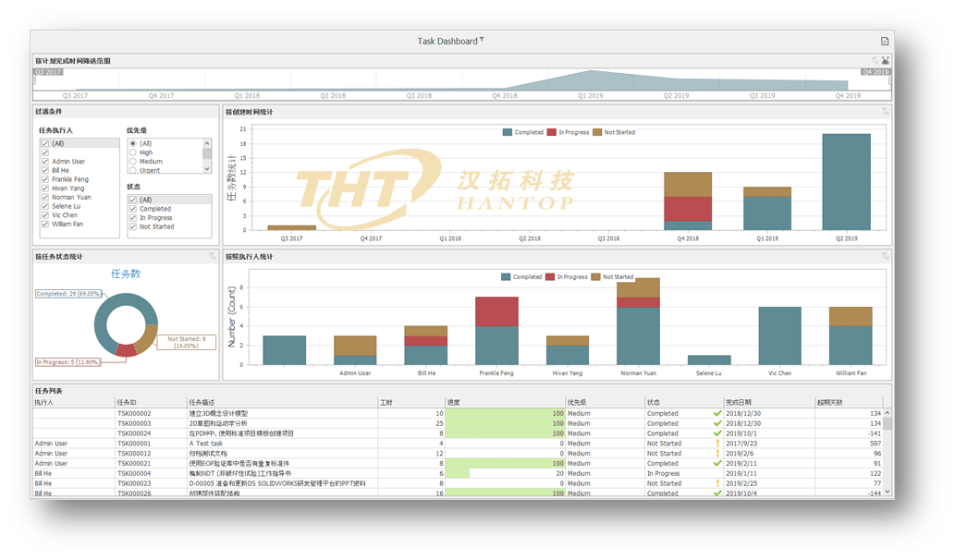
Task: Uncheck the Hivan Yang checkbox
Action: pyautogui.click(x=45, y=189)
